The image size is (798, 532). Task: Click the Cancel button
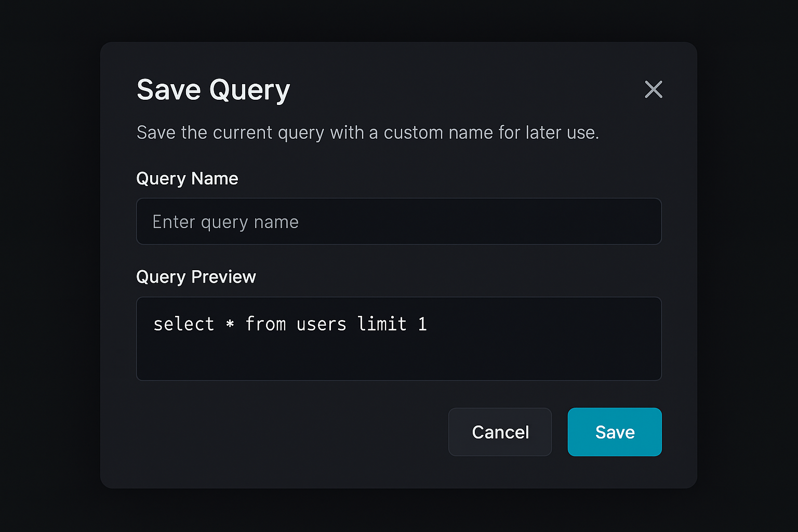500,432
